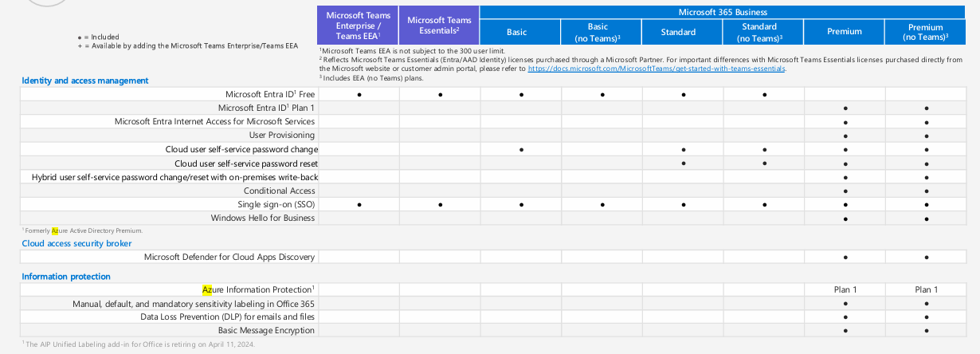
Task: Select the Identity and access management heading
Action: click(x=85, y=80)
